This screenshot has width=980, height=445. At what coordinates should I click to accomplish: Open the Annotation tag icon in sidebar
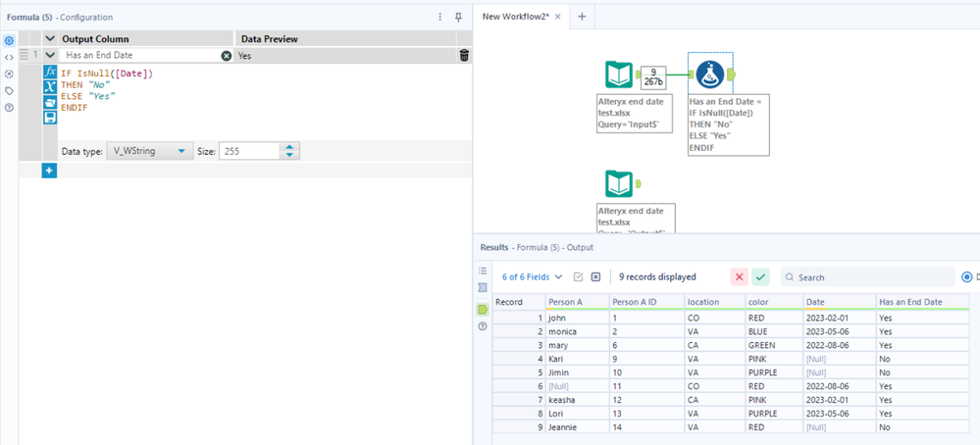tap(9, 90)
